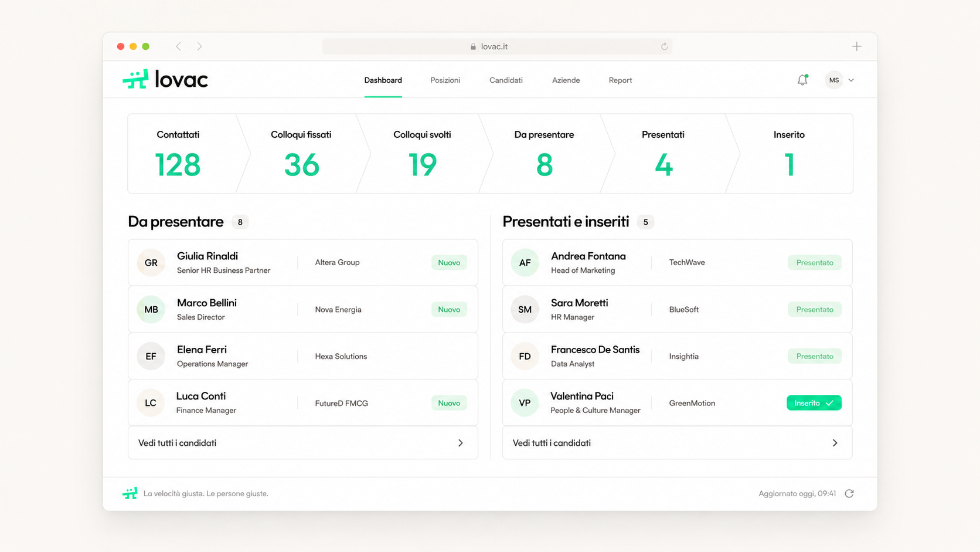
Task: Click Inserito button for Valentina Paci
Action: pyautogui.click(x=814, y=403)
